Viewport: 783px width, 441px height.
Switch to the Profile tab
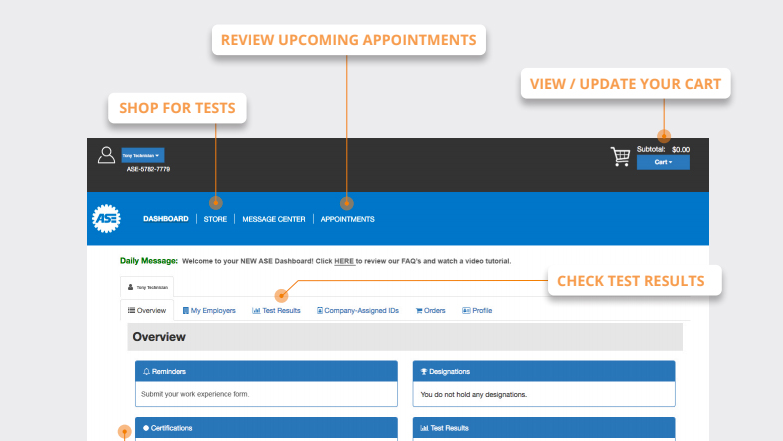(x=477, y=310)
